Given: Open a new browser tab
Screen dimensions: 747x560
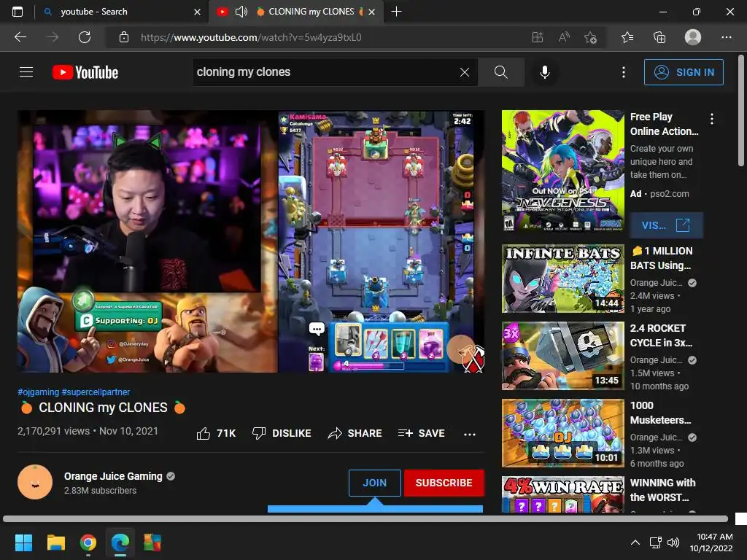Looking at the screenshot, I should [x=396, y=12].
